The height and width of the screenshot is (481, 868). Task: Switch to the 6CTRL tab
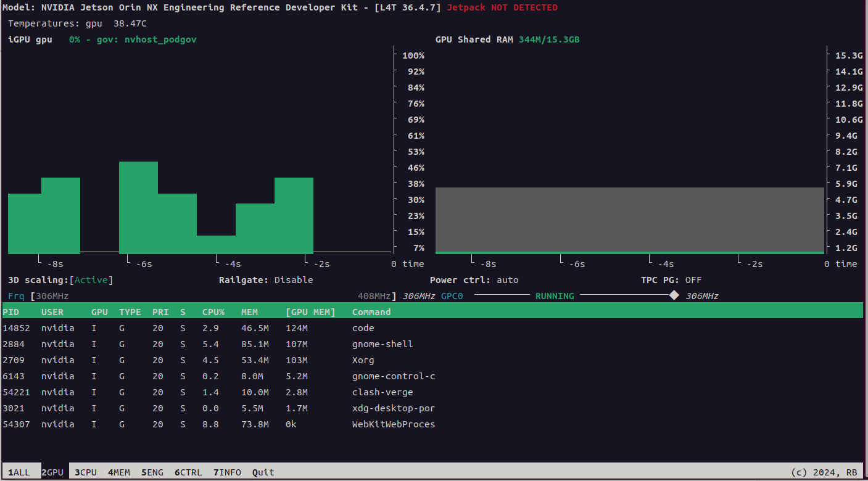pos(188,472)
